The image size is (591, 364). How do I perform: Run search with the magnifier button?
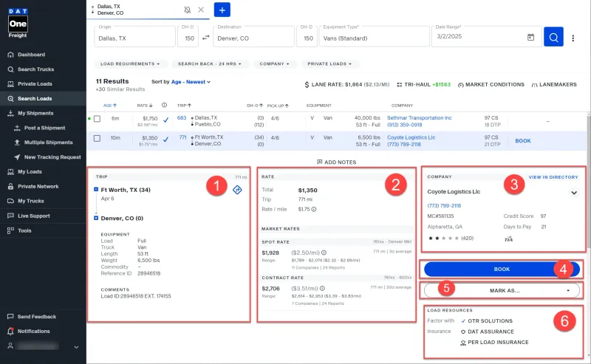tap(553, 37)
